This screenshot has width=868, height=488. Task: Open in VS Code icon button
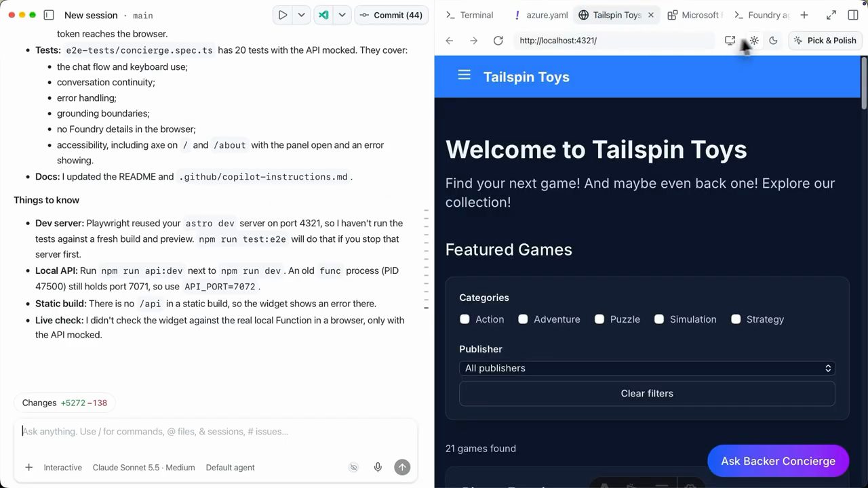[324, 15]
